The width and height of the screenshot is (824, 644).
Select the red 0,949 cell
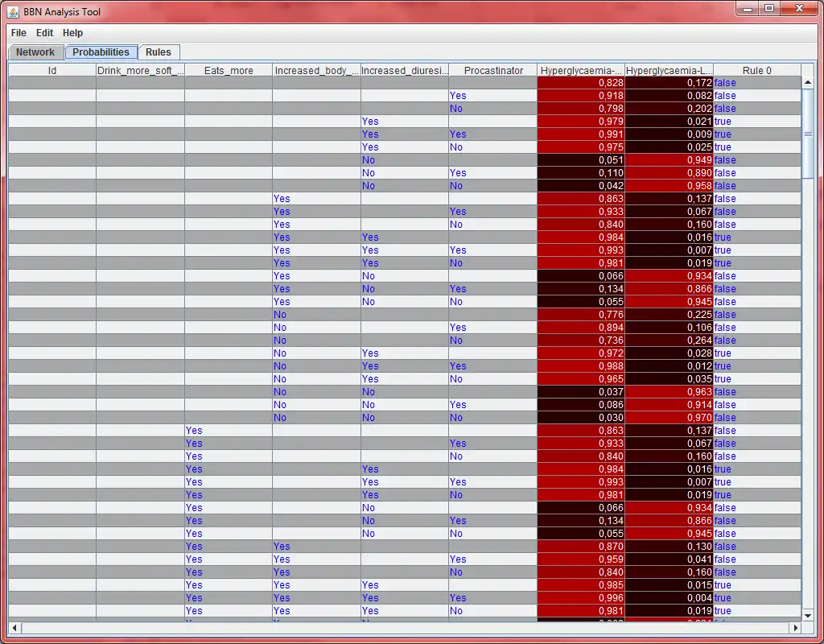669,160
